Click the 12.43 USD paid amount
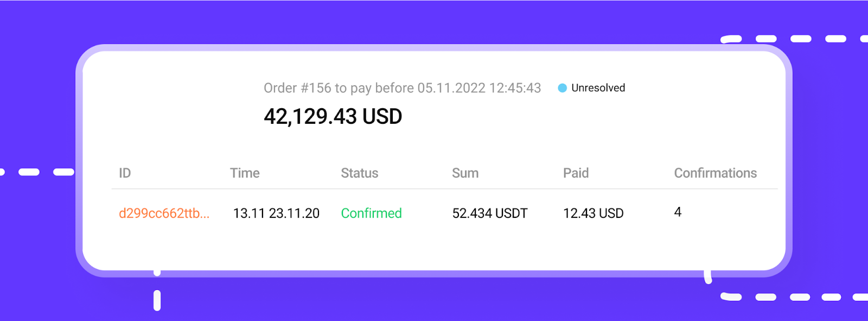This screenshot has width=868, height=321. tap(593, 213)
